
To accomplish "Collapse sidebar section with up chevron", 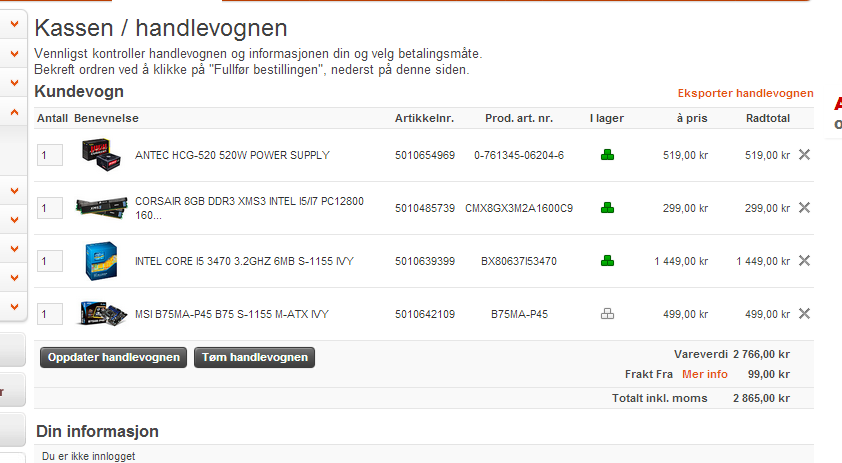I will point(14,112).
